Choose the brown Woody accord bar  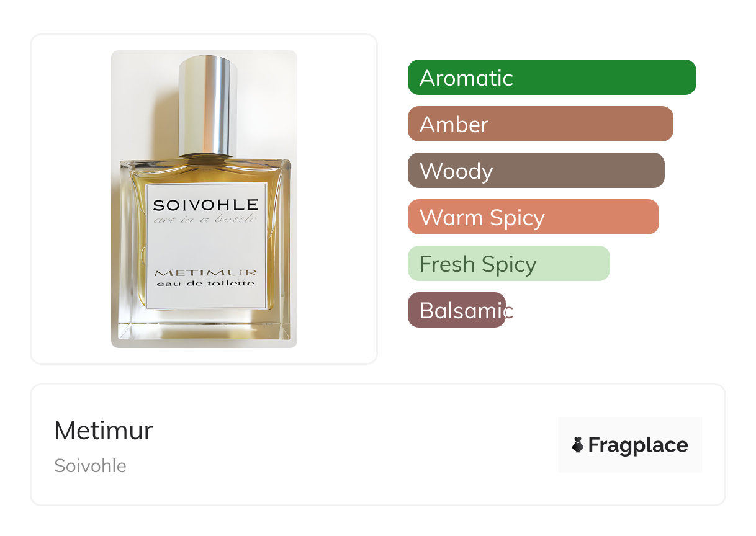tap(536, 171)
